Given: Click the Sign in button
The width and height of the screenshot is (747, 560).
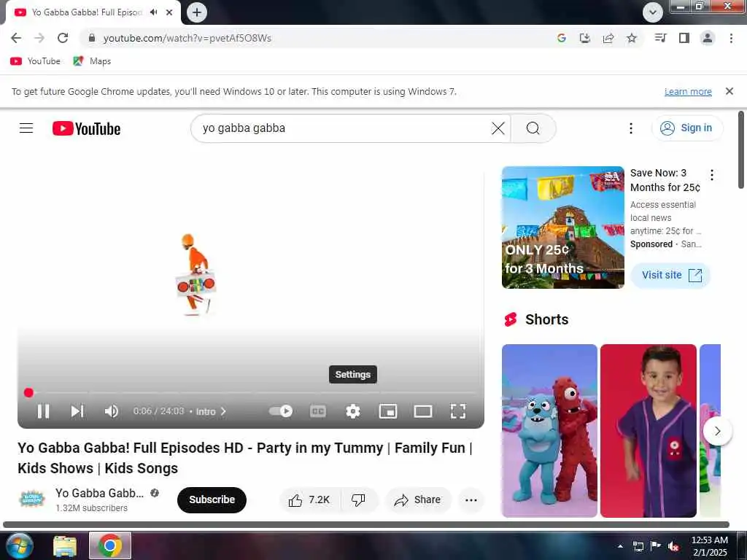Looking at the screenshot, I should pyautogui.click(x=687, y=128).
